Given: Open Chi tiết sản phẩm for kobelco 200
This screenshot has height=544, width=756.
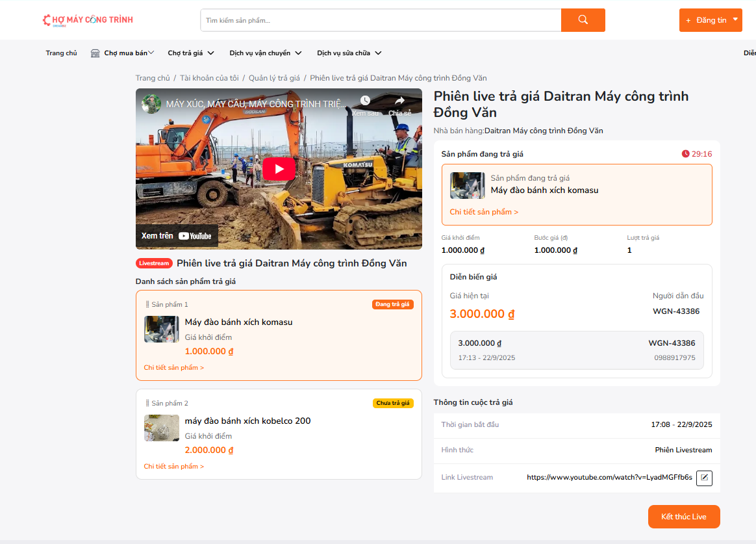Looking at the screenshot, I should (x=173, y=467).
